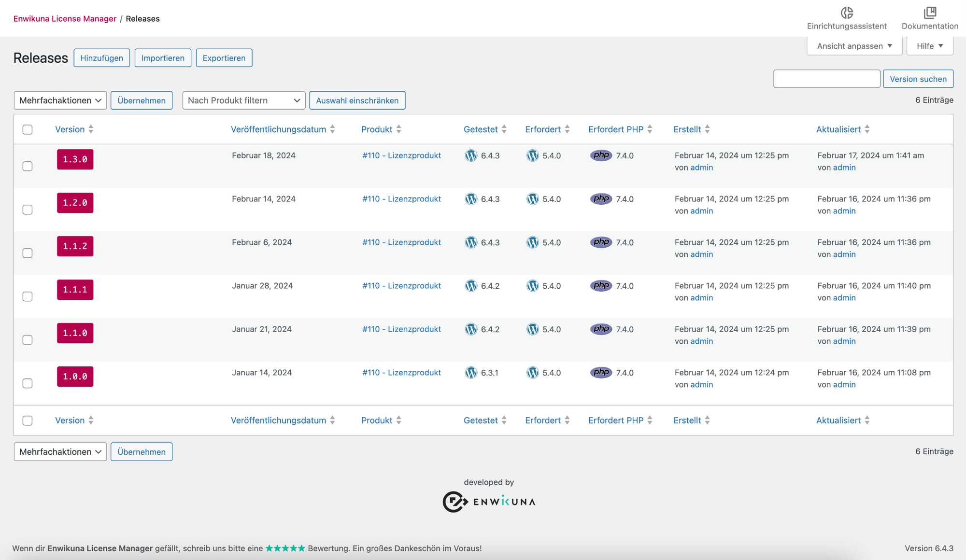Go to Enwikuna License Manager breadcrumb
The width and height of the screenshot is (966, 560).
pyautogui.click(x=65, y=18)
